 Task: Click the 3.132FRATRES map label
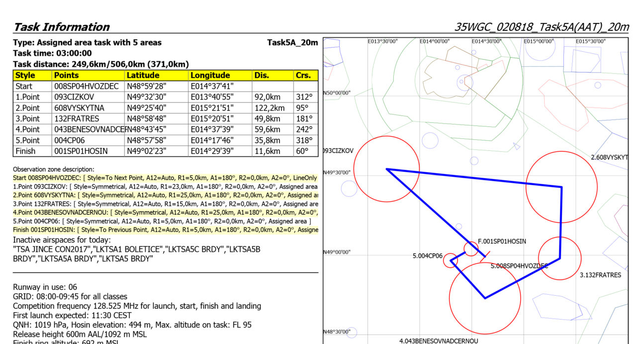(x=600, y=275)
